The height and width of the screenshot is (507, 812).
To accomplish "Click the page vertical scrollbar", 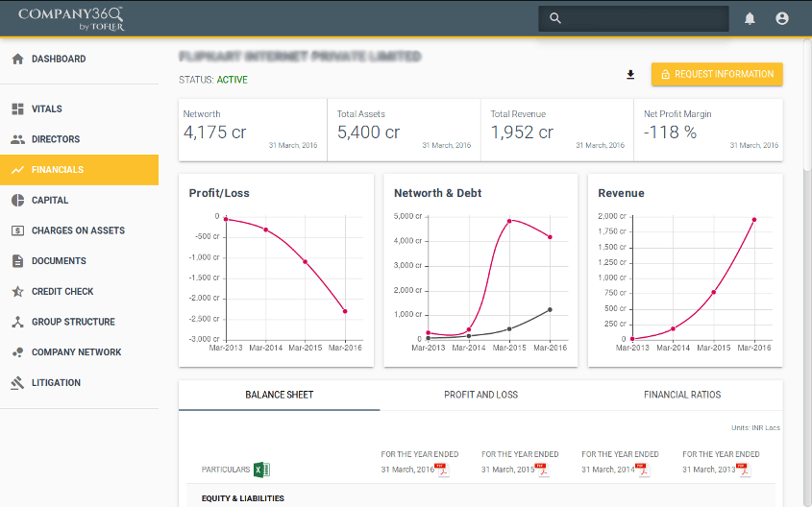I will tap(807, 104).
